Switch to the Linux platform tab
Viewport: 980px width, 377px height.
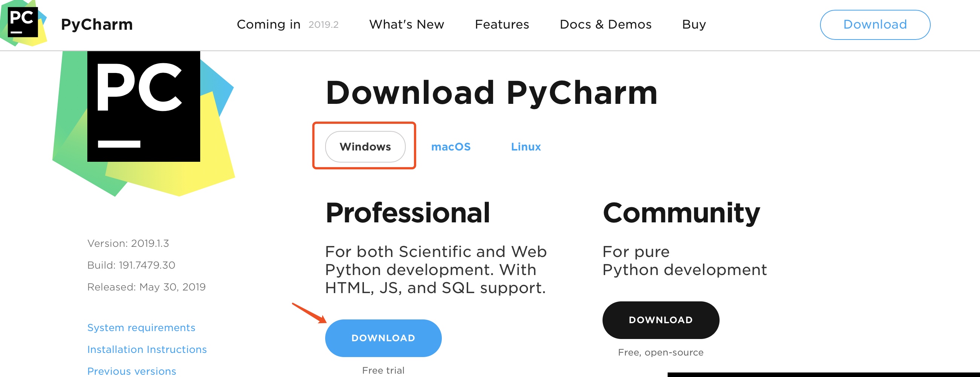[x=526, y=146]
